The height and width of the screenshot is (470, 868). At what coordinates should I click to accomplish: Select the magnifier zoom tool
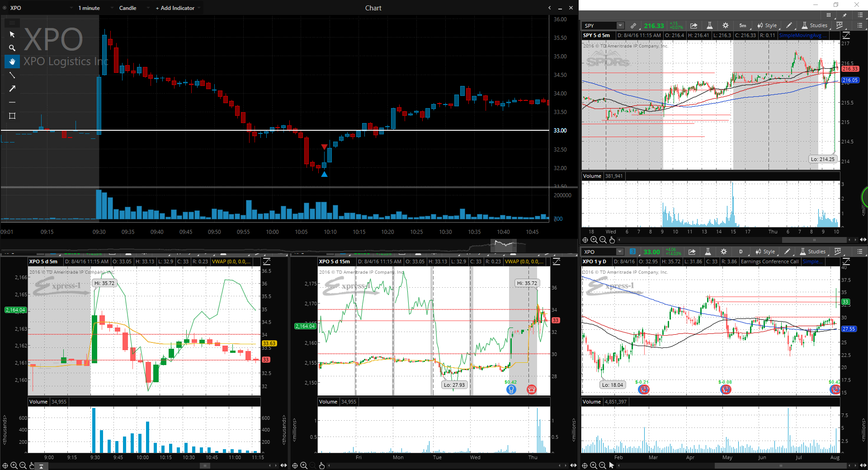[12, 48]
